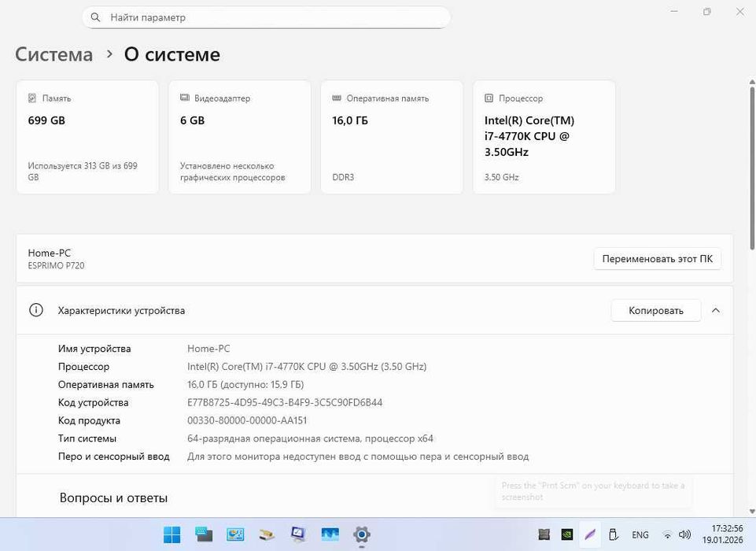Click the 'Имя устройства' label
Screen dimensions: 756x551
tap(94, 349)
